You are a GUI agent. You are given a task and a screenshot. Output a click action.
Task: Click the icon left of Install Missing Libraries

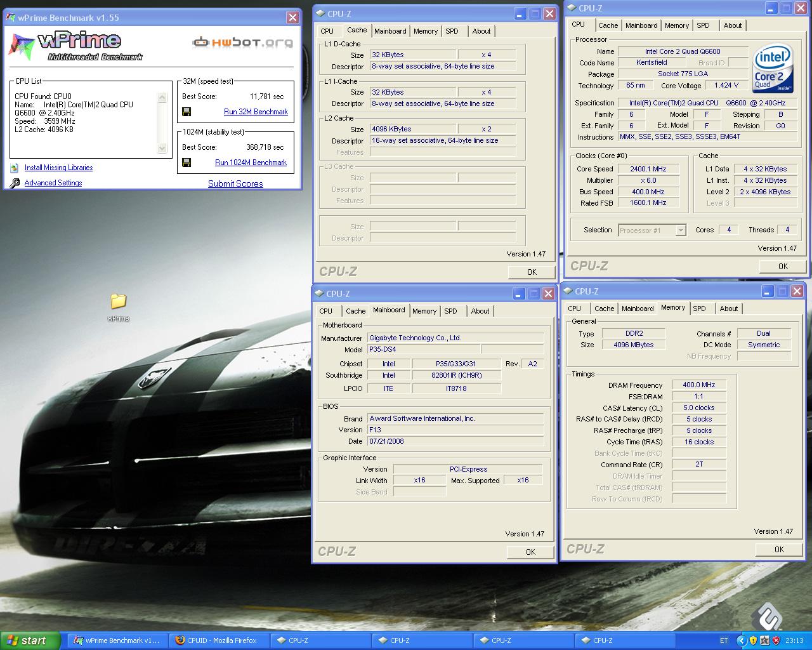(15, 168)
